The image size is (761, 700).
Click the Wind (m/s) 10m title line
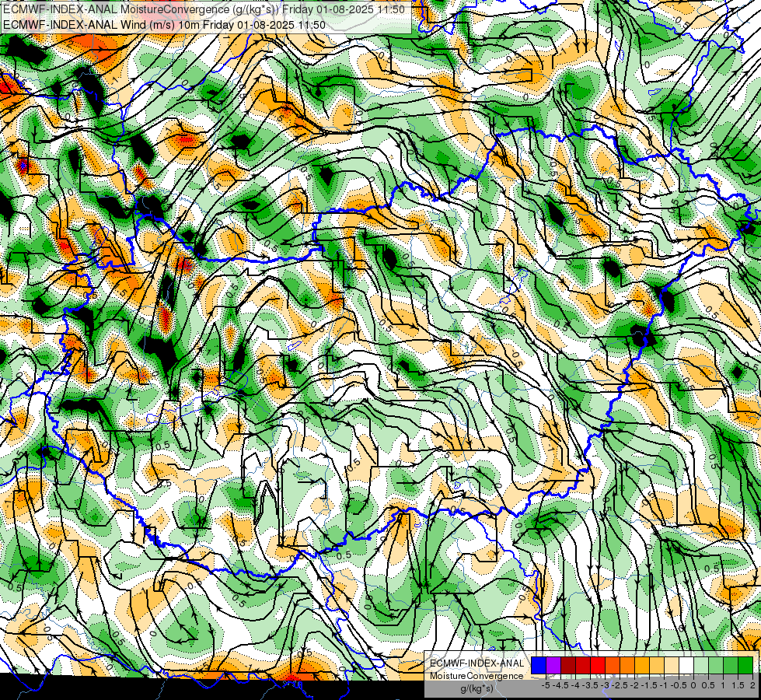tap(164, 25)
